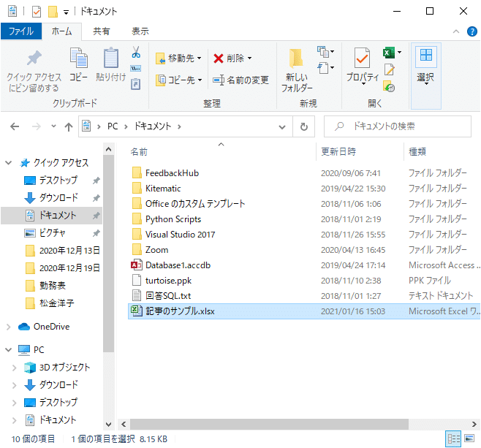Click the Copy path icon
481x448 pixels.
coord(135,68)
